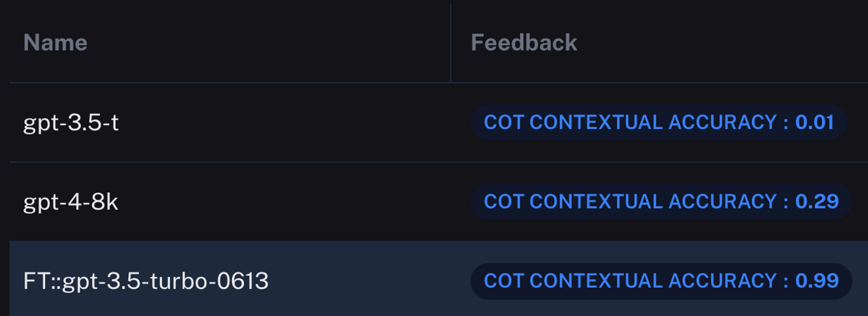This screenshot has height=316, width=868.
Task: Click empty space in gpt-3.5-t name cell
Action: (x=282, y=122)
